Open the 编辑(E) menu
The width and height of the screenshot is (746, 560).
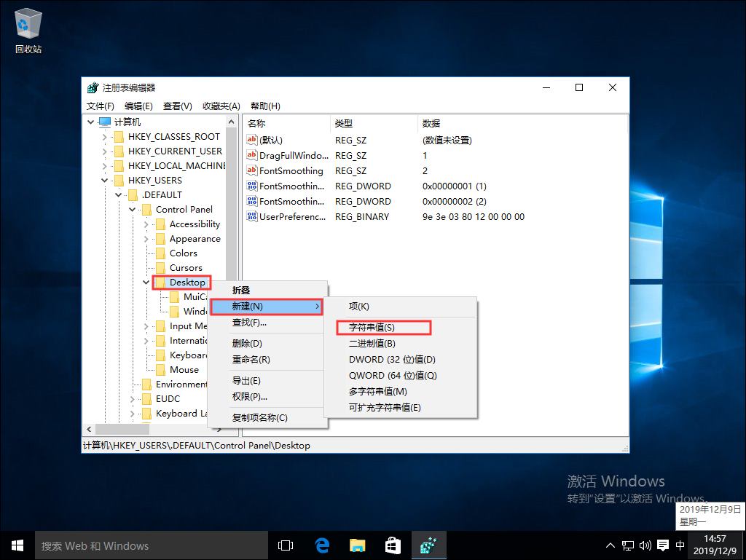click(x=139, y=106)
